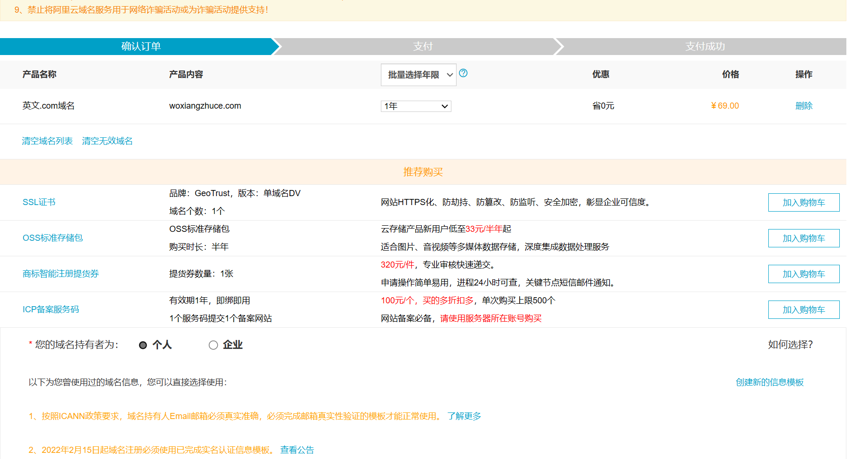Add OSS标准存储包 to shopping cart
The image size is (868, 459).
click(804, 238)
